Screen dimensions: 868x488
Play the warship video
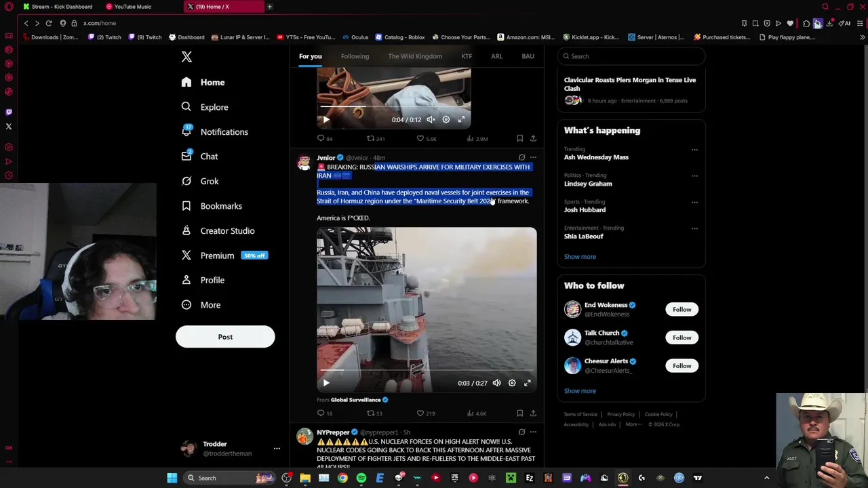tap(326, 383)
